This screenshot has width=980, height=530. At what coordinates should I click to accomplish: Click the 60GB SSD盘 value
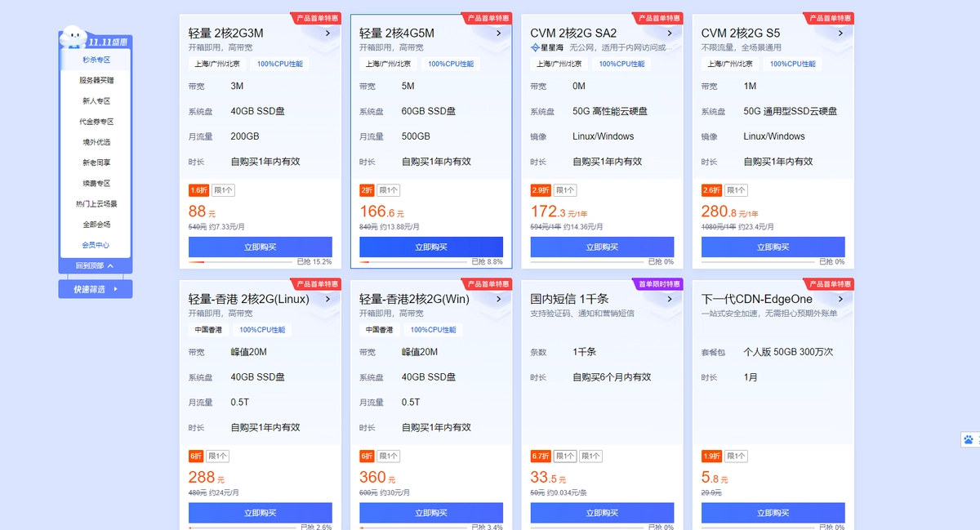[x=429, y=111]
